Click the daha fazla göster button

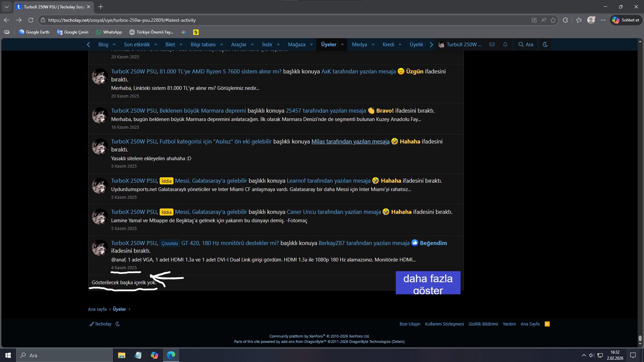[428, 283]
